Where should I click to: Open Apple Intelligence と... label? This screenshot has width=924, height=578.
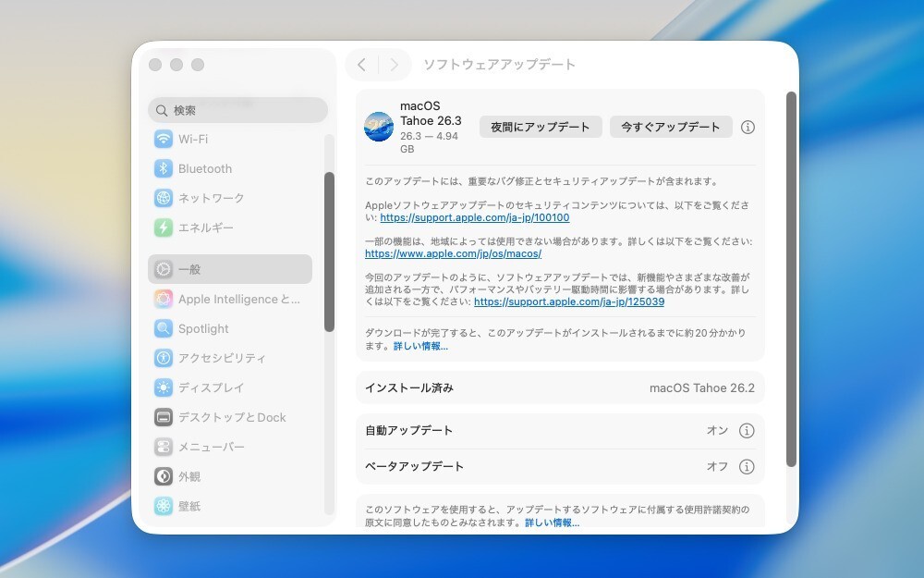(x=239, y=299)
